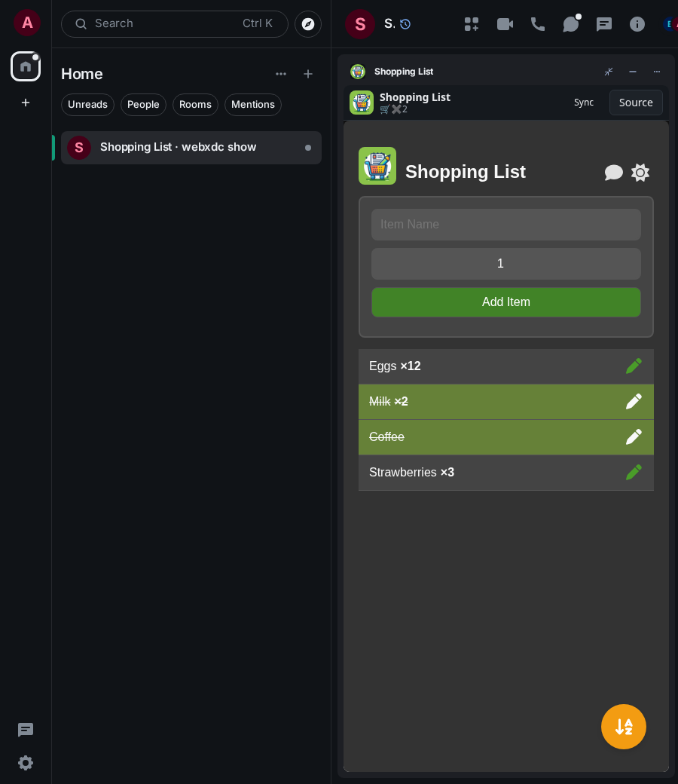This screenshot has width=678, height=784.
Task: Sort the list alphabetically with orange button
Action: (624, 727)
